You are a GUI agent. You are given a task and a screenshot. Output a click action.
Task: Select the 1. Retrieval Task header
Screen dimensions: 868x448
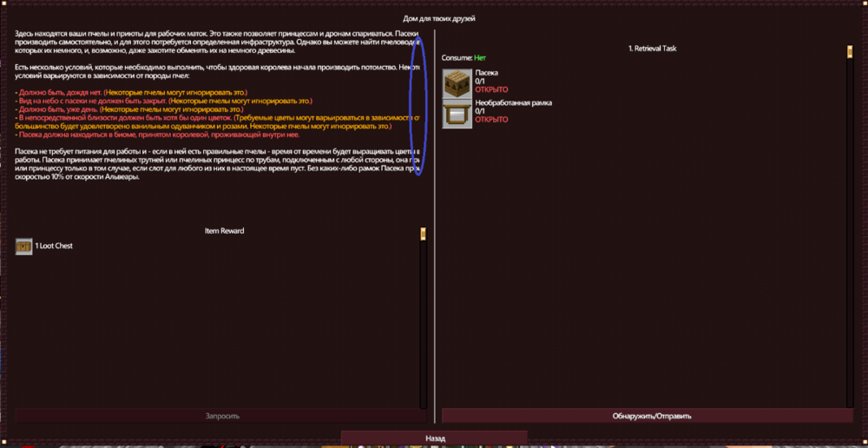652,49
